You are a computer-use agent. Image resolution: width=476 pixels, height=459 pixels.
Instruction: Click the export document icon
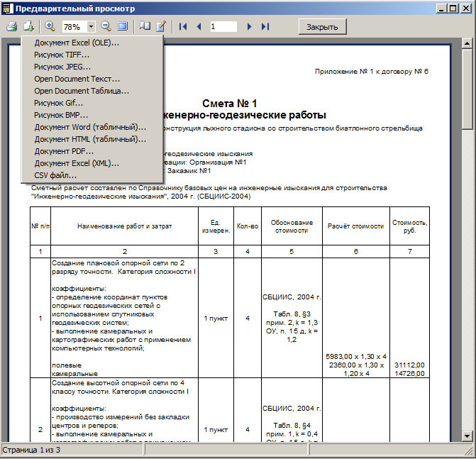[28, 26]
